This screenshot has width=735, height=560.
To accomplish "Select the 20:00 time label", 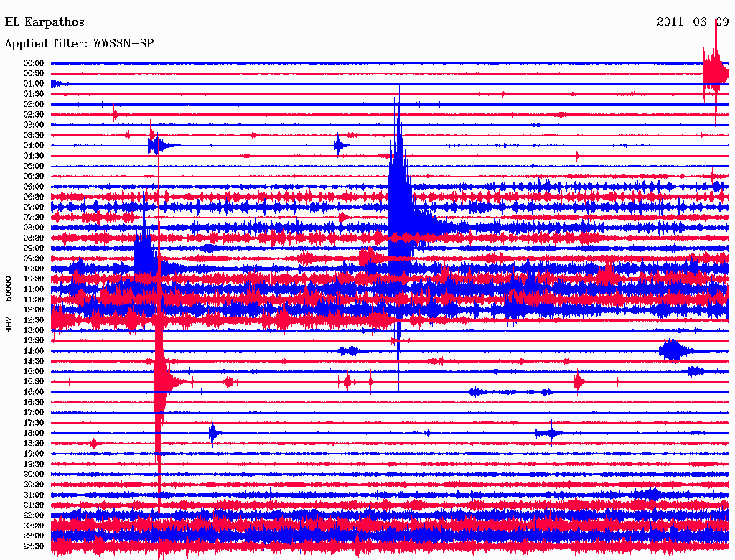I will (x=33, y=474).
